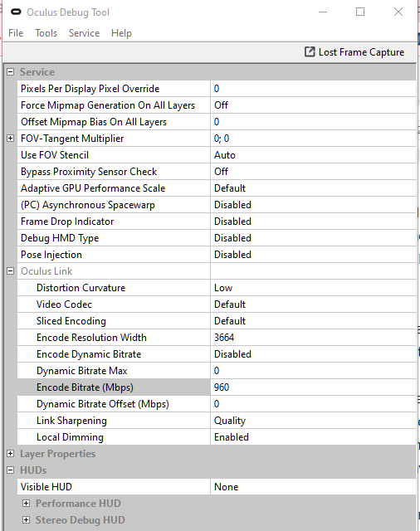Image resolution: width=420 pixels, height=531 pixels.
Task: Select the Encode Bitrate (Mbps) label
Action: (x=85, y=387)
